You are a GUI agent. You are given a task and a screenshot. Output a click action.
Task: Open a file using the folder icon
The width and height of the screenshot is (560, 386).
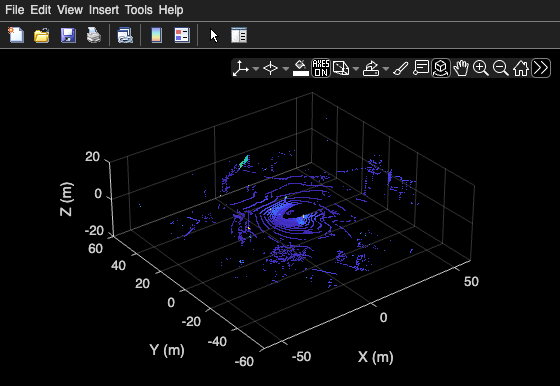[x=42, y=35]
